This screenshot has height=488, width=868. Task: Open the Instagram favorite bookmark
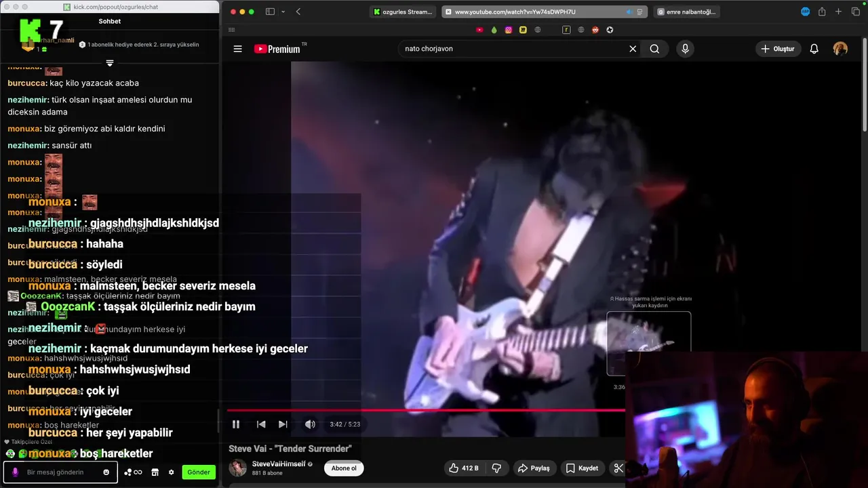click(509, 30)
